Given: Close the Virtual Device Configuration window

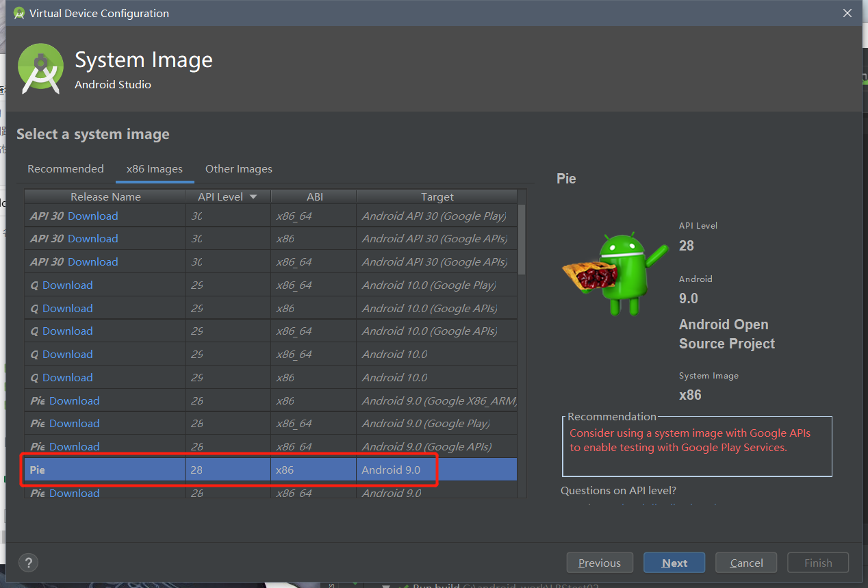Looking at the screenshot, I should tap(847, 13).
